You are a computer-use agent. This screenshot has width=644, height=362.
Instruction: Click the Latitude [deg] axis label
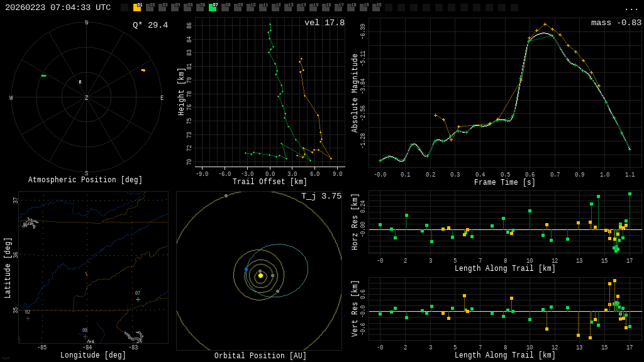click(8, 268)
